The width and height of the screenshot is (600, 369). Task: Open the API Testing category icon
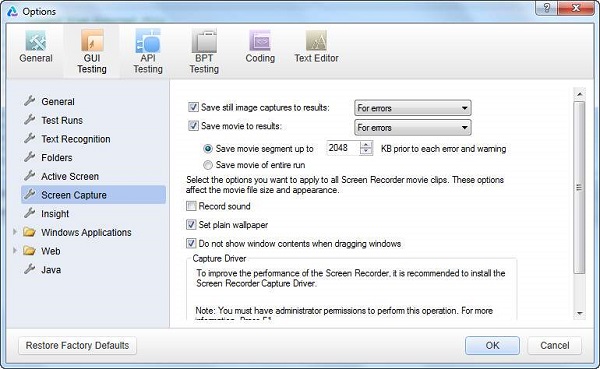[148, 41]
